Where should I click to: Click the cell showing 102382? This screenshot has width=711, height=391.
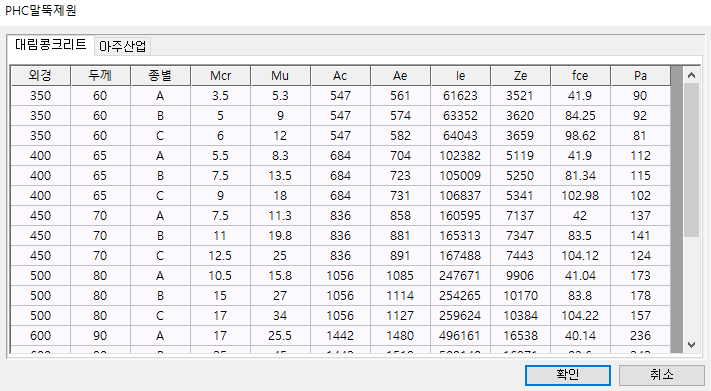click(x=461, y=156)
